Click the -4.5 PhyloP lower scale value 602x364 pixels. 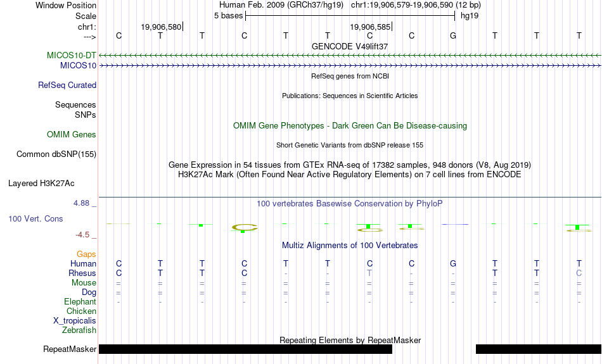point(82,235)
